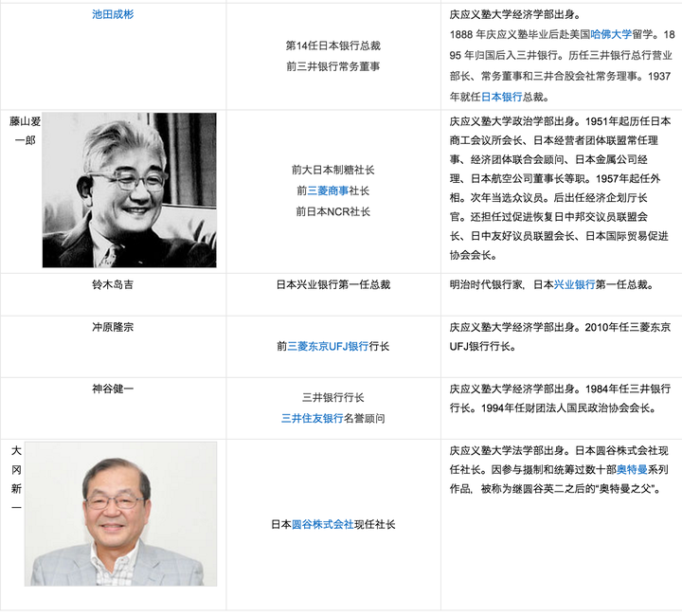The image size is (682, 616).
Task: Click the text 名誉顾问
Action: pyautogui.click(x=365, y=419)
